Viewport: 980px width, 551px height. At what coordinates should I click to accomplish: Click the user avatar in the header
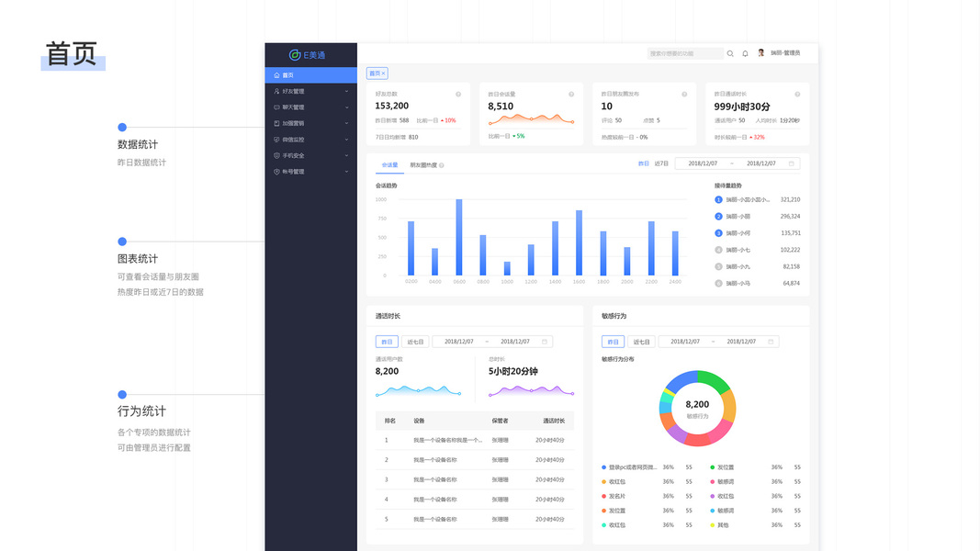pos(760,53)
